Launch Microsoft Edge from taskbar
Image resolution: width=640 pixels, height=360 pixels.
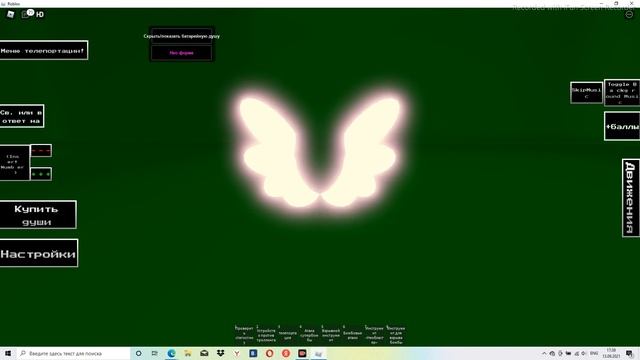(x=171, y=353)
